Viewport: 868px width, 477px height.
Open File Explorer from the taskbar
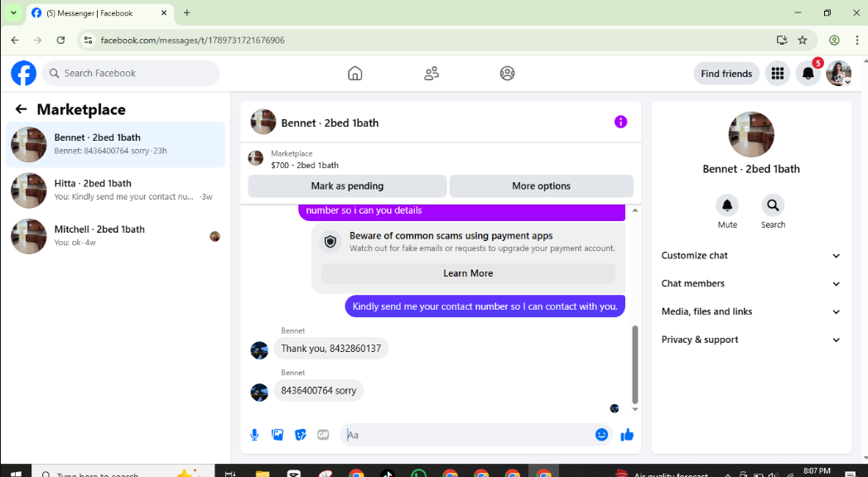coord(262,473)
